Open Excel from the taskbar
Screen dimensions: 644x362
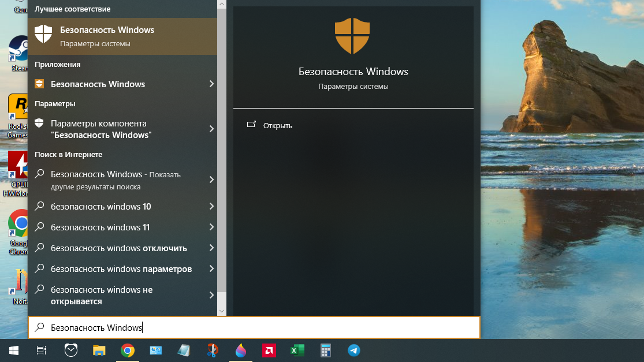pyautogui.click(x=297, y=350)
